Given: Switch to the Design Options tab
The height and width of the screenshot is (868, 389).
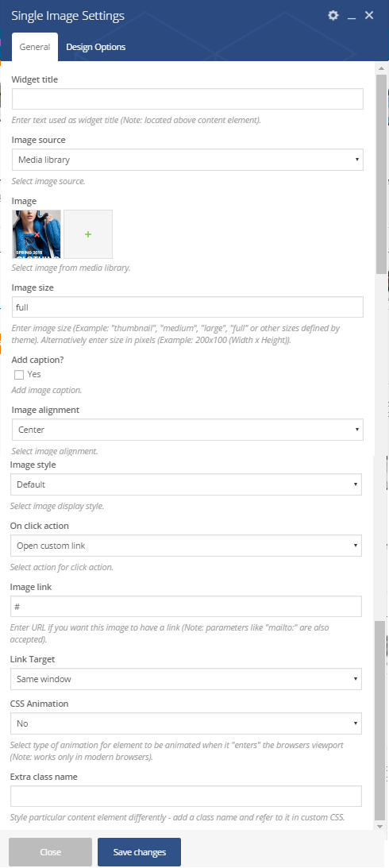Looking at the screenshot, I should [x=96, y=47].
